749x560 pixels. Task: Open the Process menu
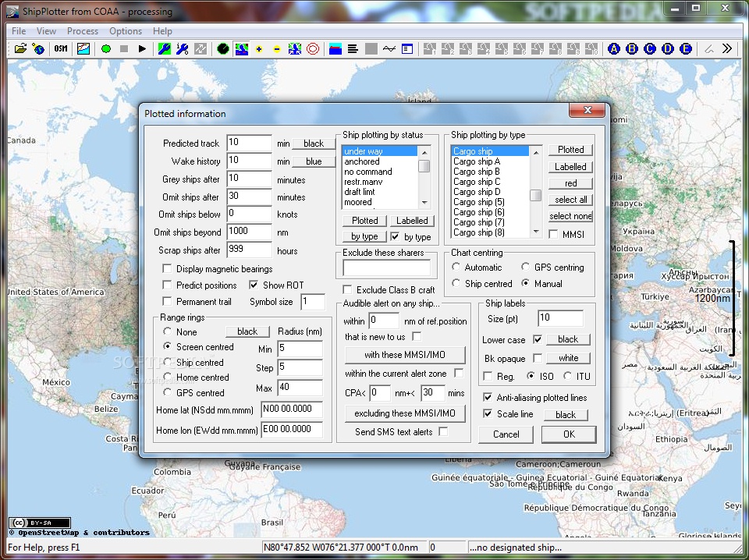pos(82,31)
